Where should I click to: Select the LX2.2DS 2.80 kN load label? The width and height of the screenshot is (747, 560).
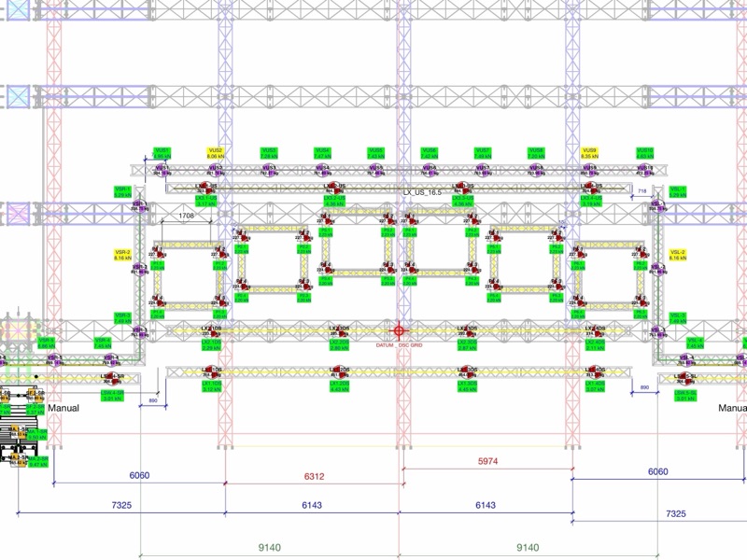339,345
